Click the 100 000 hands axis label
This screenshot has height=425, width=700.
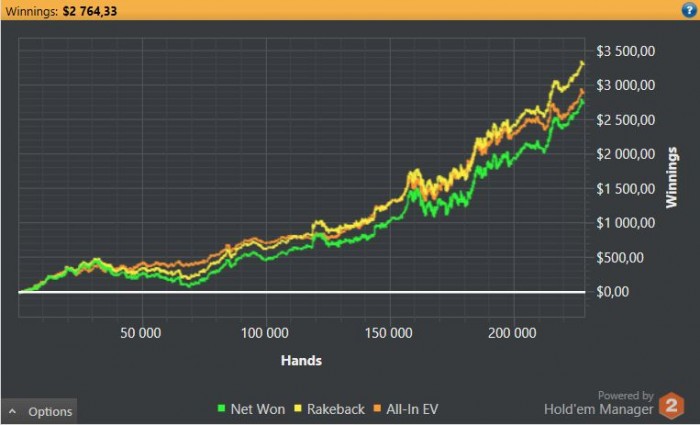coord(265,333)
